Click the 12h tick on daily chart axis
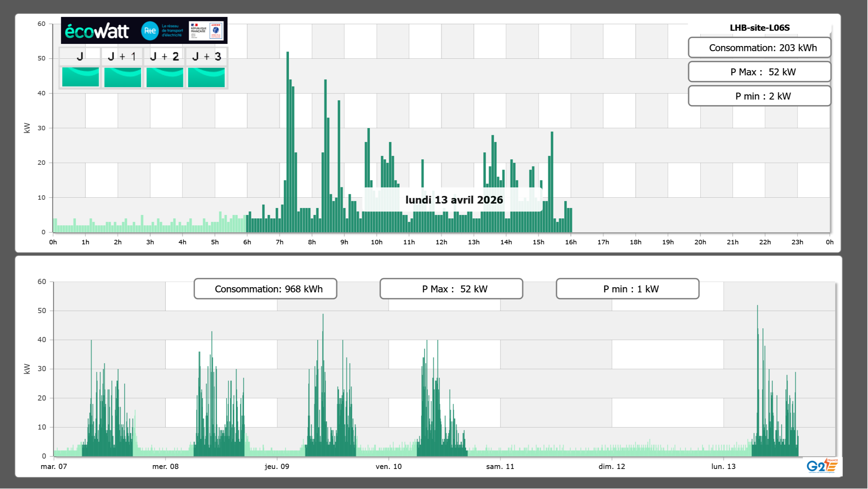The image size is (868, 489). 441,242
